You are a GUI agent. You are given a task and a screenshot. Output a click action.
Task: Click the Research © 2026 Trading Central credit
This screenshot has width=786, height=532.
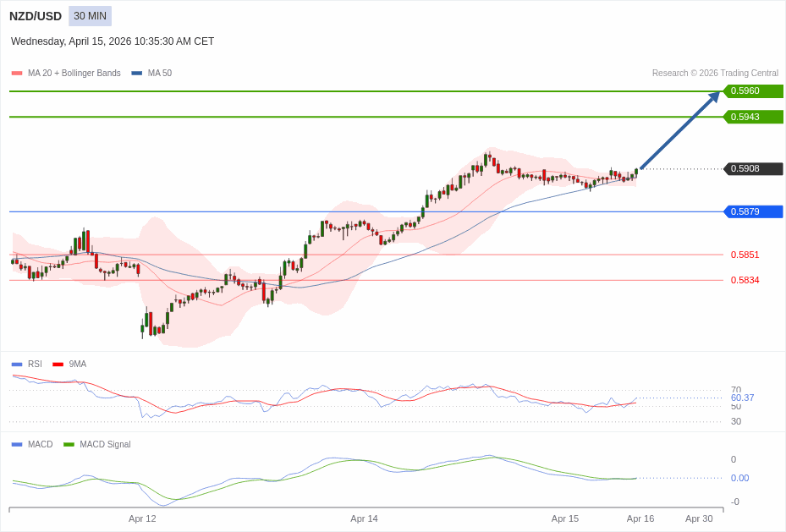click(x=715, y=74)
